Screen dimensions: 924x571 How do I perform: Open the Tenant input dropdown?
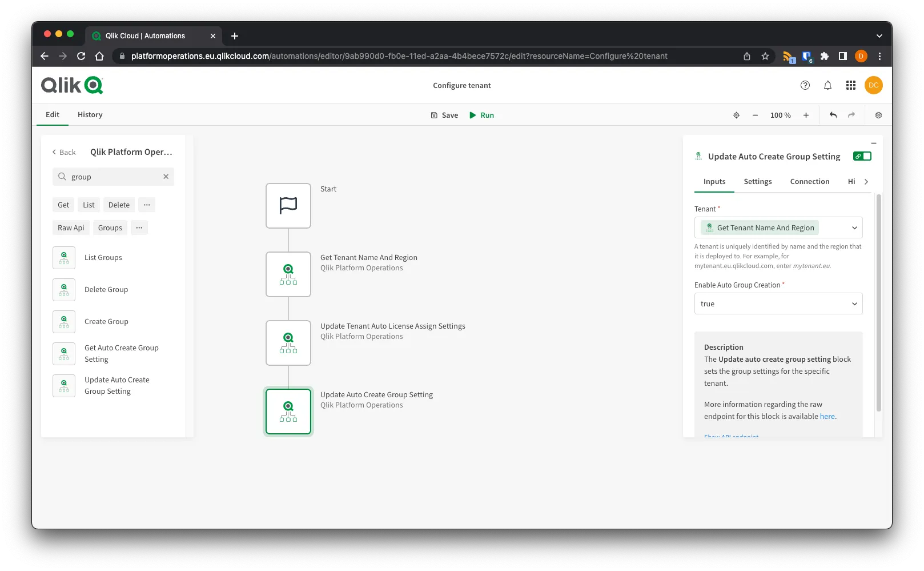point(854,227)
